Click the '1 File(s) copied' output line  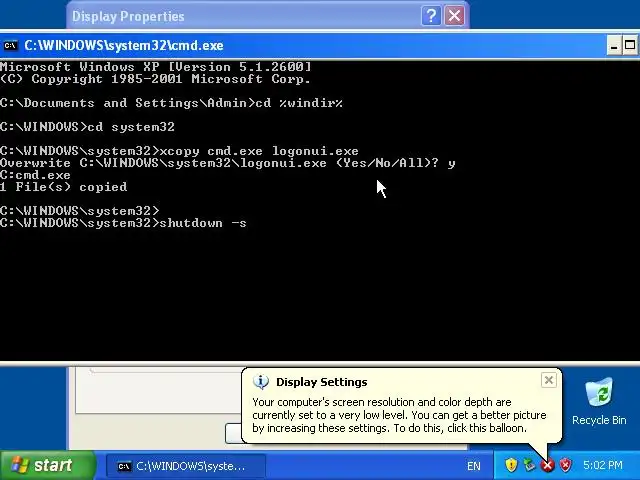point(64,187)
